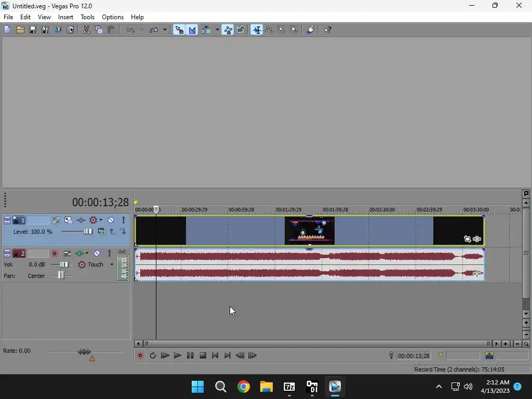
Task: Mute video track 1
Action: [x=111, y=220]
